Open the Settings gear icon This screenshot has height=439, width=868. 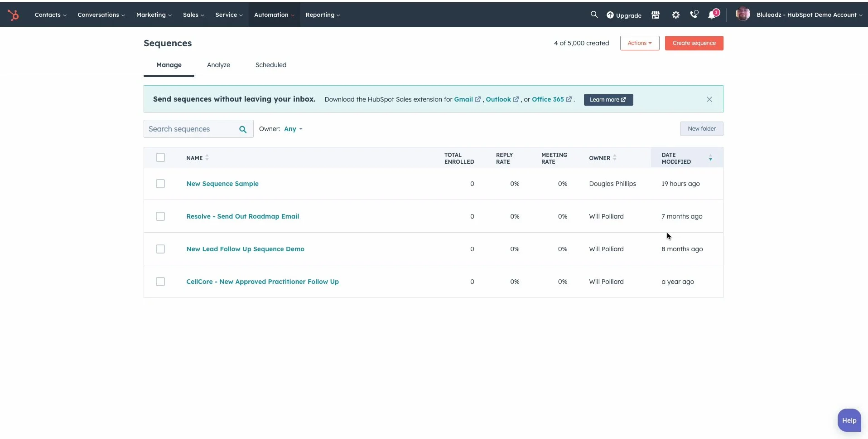[675, 15]
